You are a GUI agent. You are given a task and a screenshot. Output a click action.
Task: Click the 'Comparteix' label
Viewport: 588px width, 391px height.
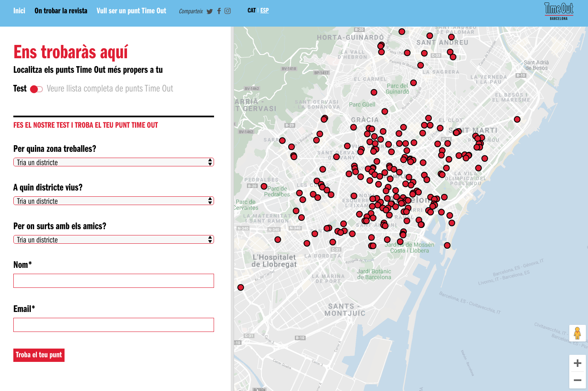[x=191, y=11]
